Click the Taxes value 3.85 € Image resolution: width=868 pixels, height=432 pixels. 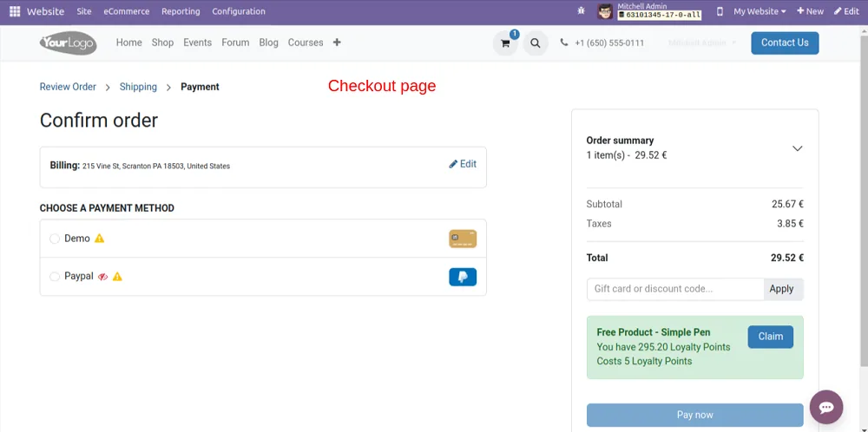click(x=791, y=224)
